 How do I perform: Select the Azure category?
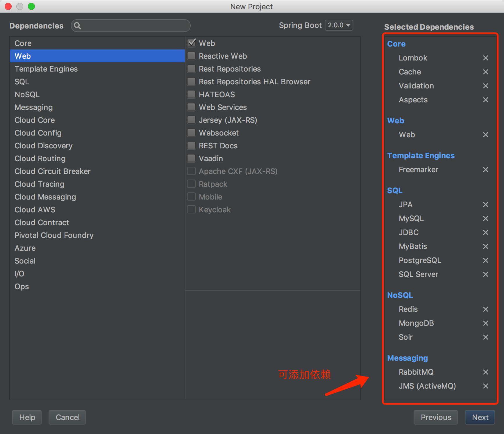[97, 248]
